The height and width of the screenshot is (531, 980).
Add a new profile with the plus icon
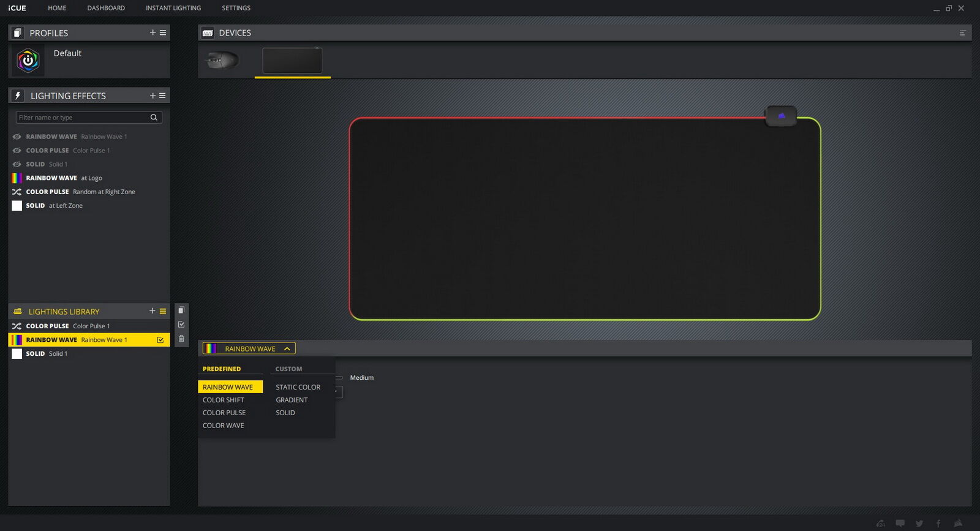(153, 32)
